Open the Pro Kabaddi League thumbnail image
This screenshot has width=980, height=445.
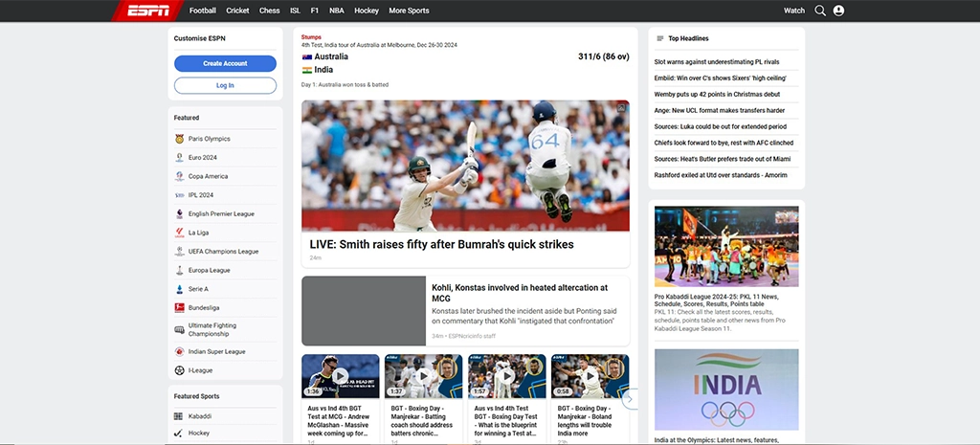(726, 247)
